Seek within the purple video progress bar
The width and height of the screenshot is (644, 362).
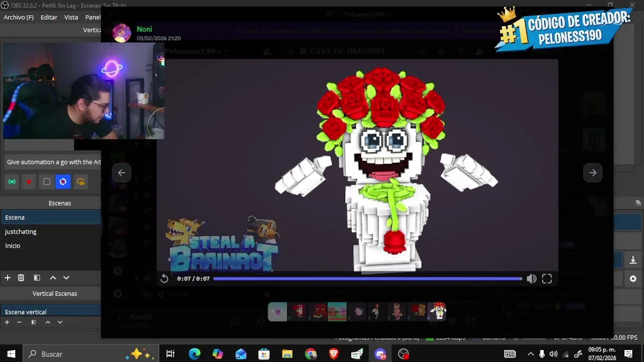368,279
